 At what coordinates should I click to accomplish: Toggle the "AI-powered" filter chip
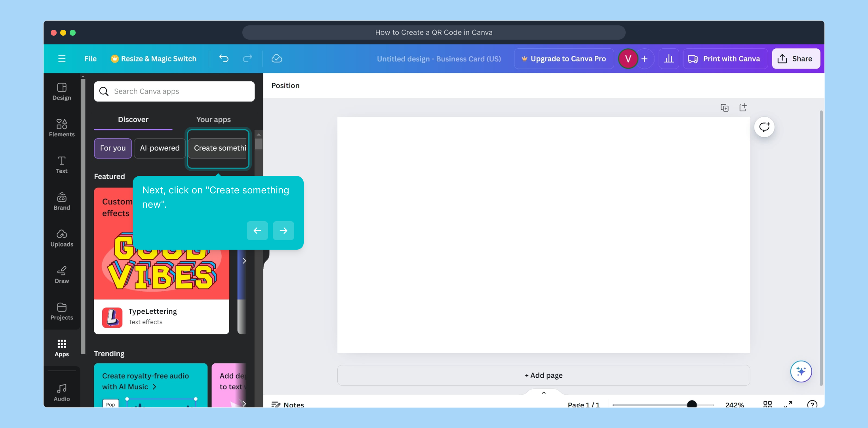[x=159, y=148]
